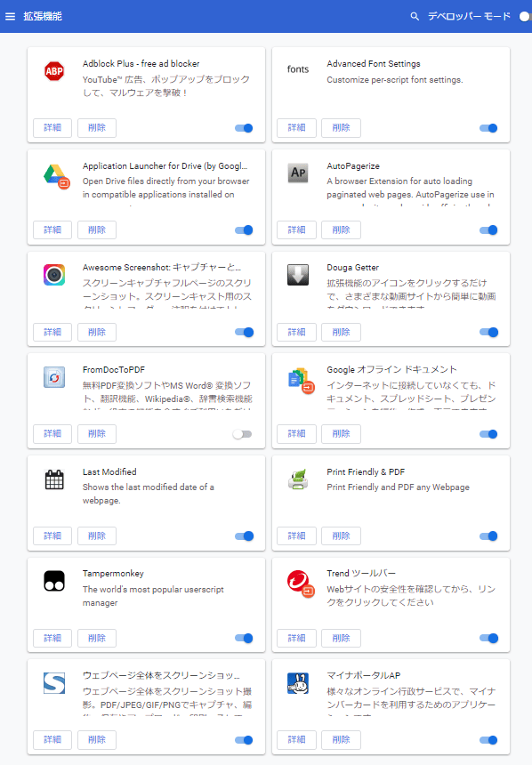Open 詳細 for Application Launcher for Drive
Viewport: 532px width, 765px height.
pos(52,229)
